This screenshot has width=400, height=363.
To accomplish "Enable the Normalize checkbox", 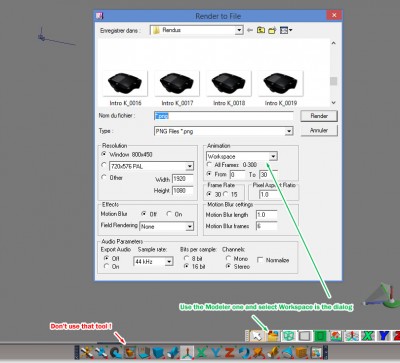I will [260, 260].
